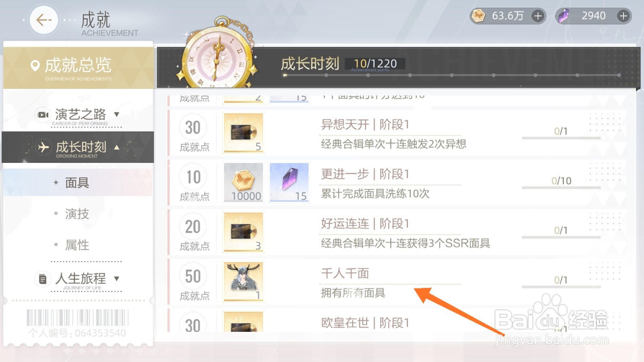Screen dimensions: 644x362
Task: Click the 15 crystal reward for 更进一步
Action: pyautogui.click(x=289, y=182)
